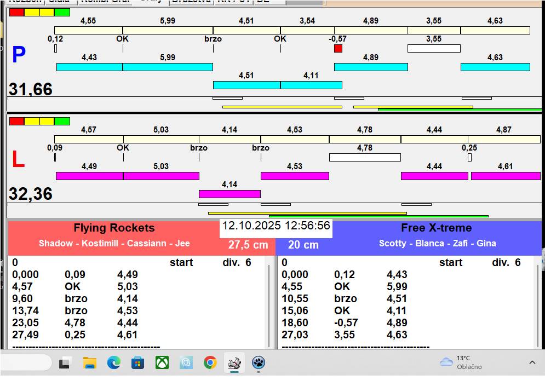Click the red start light in lane P
The height and width of the screenshot is (392, 545).
17,12
